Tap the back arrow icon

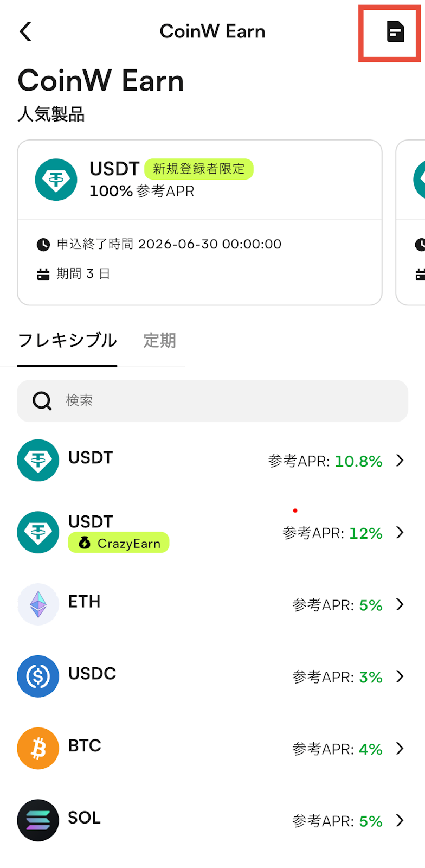coord(25,31)
